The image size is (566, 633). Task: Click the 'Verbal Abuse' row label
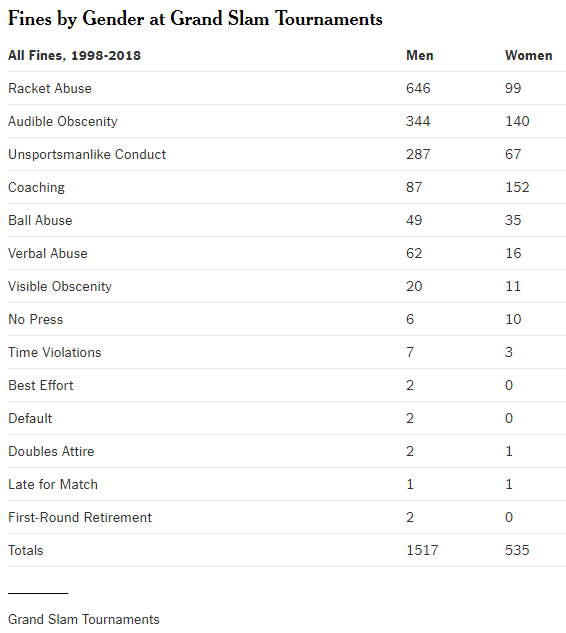point(48,254)
